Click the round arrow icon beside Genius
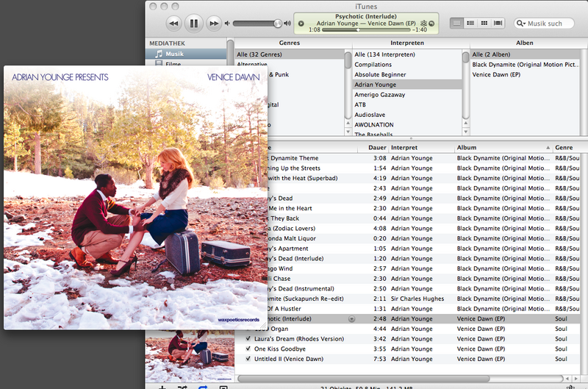588x389 pixels. pos(431,24)
